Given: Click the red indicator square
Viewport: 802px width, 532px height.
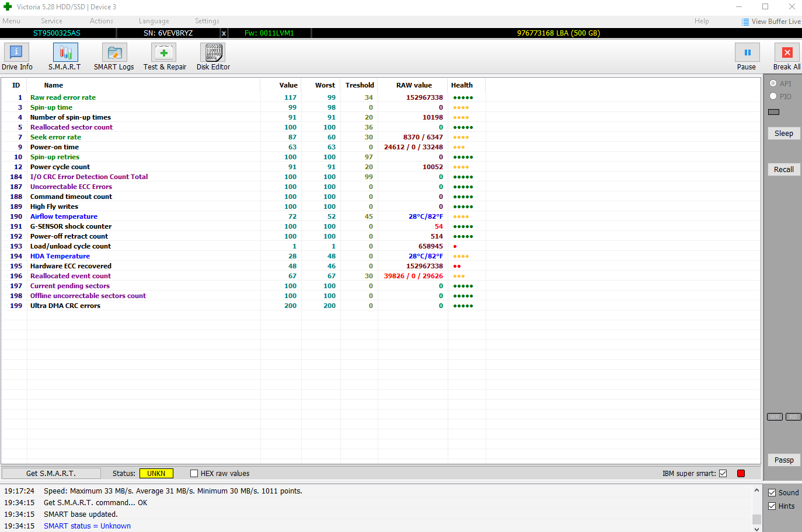Looking at the screenshot, I should click(x=741, y=474).
